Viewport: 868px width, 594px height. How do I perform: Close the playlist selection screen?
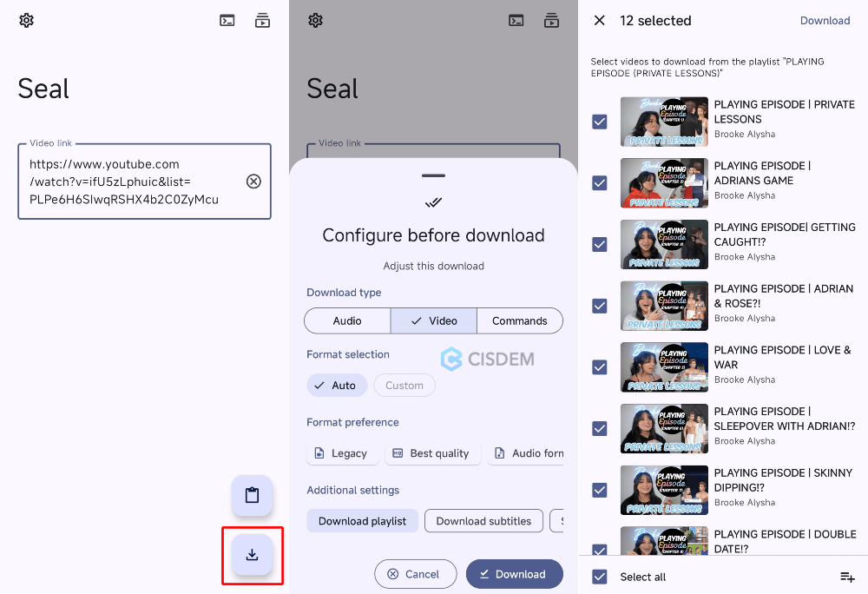[x=599, y=21]
